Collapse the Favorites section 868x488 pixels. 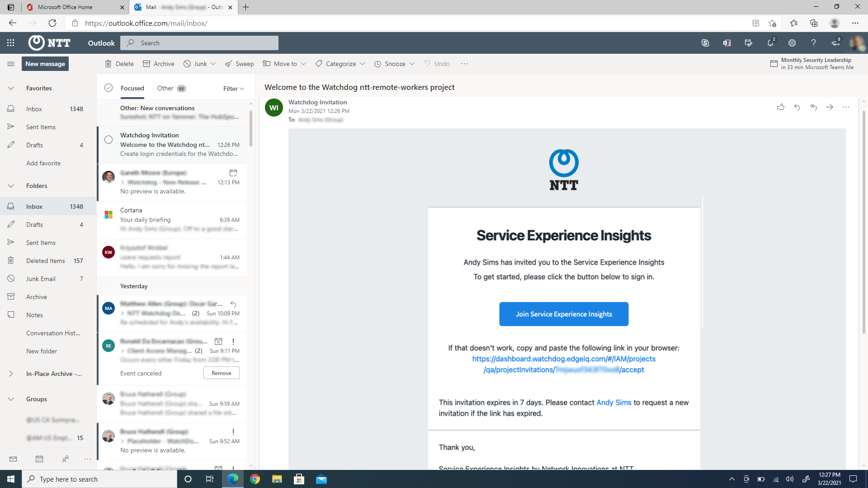tap(11, 88)
